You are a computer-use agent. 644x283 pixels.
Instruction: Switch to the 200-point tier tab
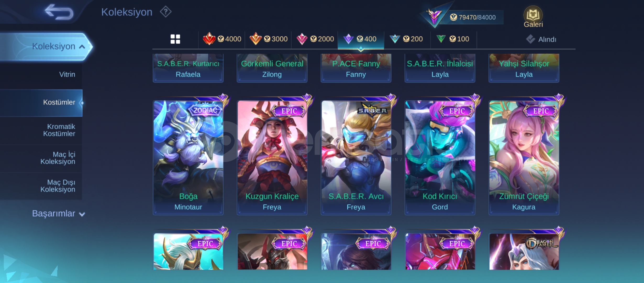[x=407, y=39]
